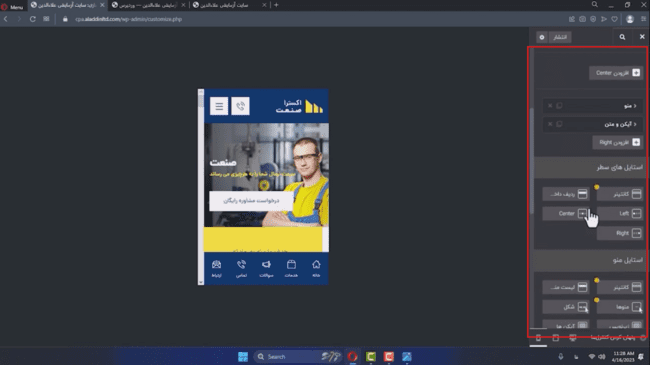Go back in browser
The image size is (650, 365).
coord(6,19)
